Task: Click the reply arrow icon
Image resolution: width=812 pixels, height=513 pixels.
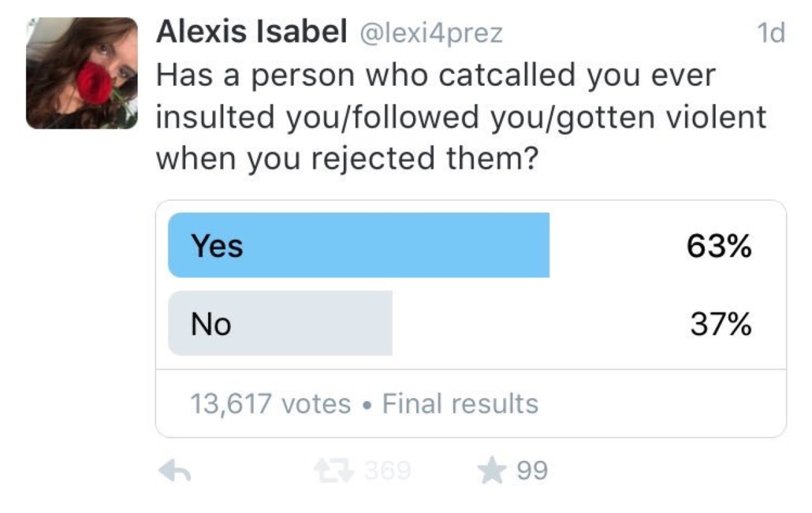Action: pos(175,471)
